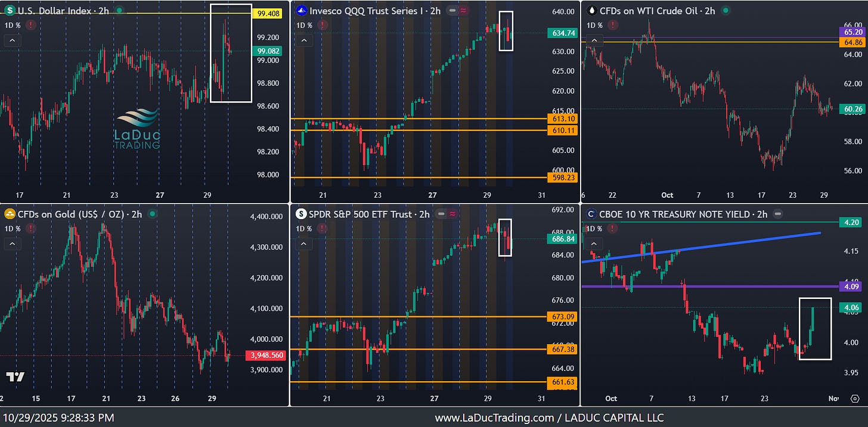This screenshot has height=427, width=868.
Task: Click red error icon on Dollar Index 1D %
Action: [30, 25]
